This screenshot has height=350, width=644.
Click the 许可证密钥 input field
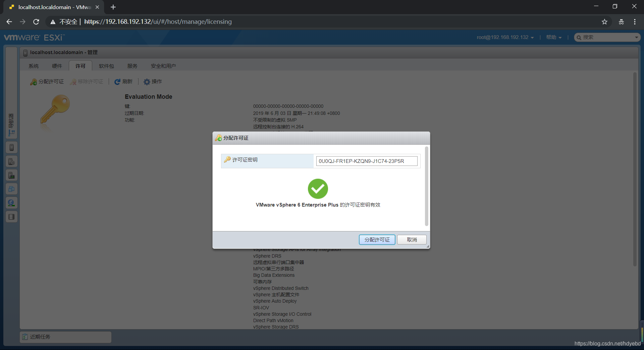coord(367,161)
